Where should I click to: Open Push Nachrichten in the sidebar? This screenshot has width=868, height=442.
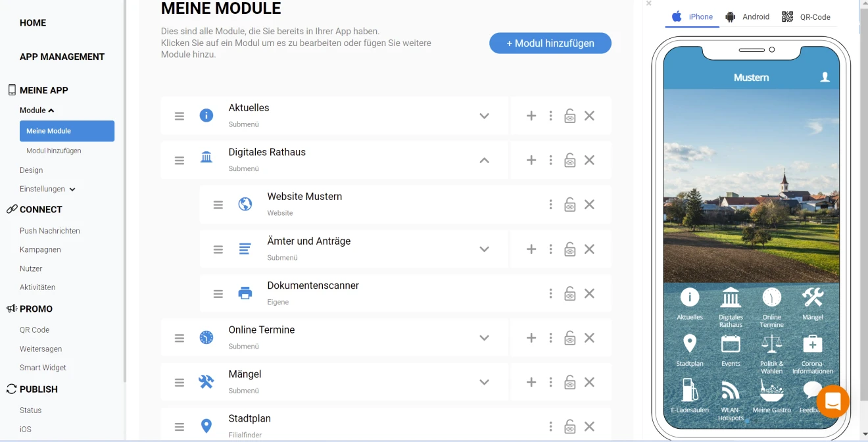(50, 231)
